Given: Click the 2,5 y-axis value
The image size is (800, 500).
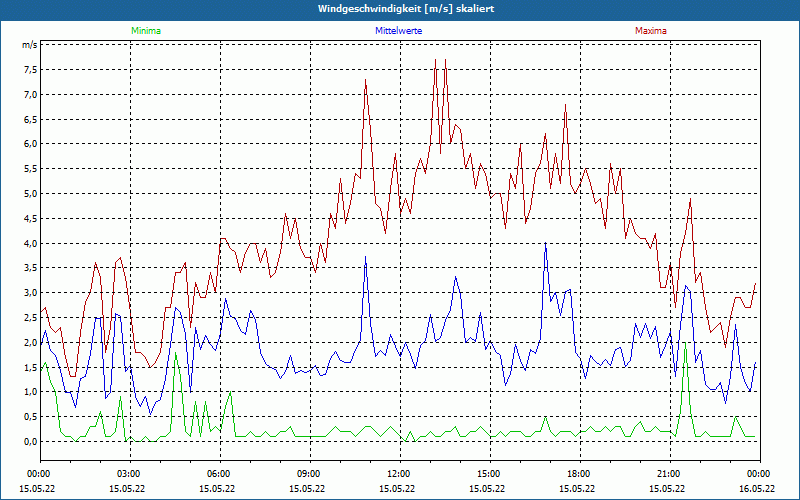Looking at the screenshot, I should (31, 318).
